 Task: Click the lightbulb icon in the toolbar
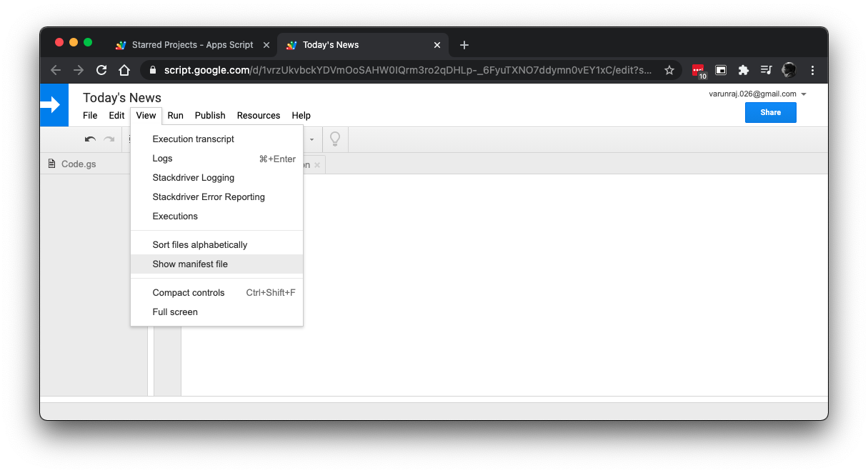pyautogui.click(x=334, y=139)
